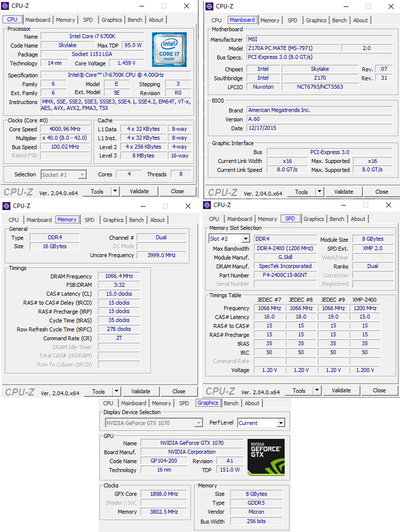Click Close button in the CPU window
This screenshot has width=400, height=532.
(177, 191)
